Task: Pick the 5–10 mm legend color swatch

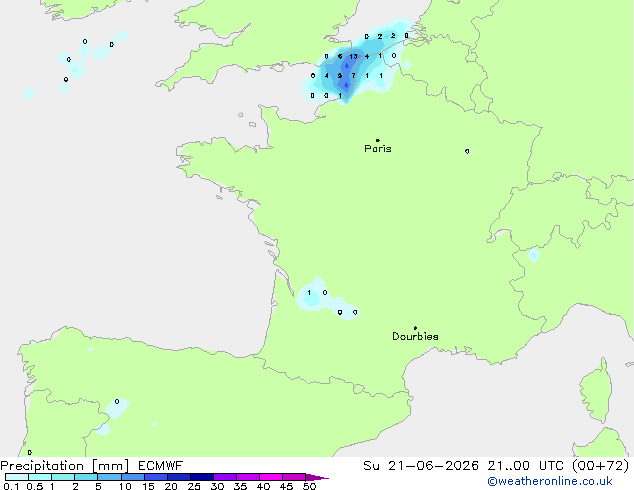Action: (x=109, y=477)
